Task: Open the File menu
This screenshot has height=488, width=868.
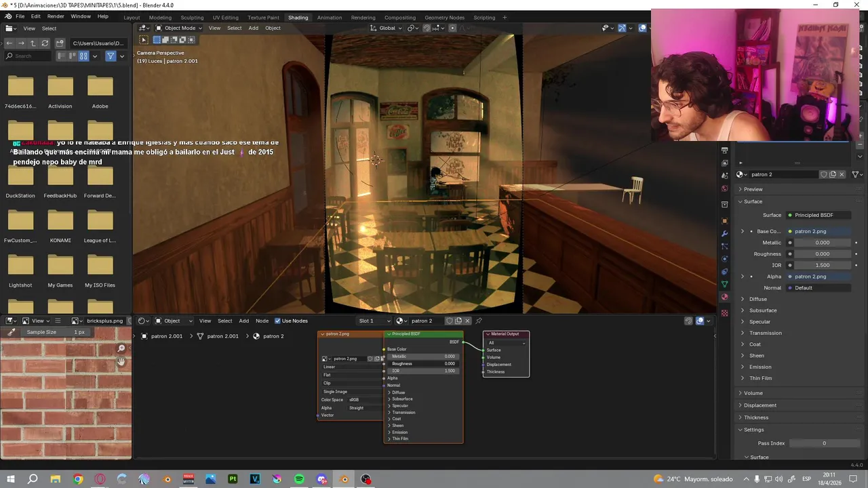Action: (x=20, y=16)
